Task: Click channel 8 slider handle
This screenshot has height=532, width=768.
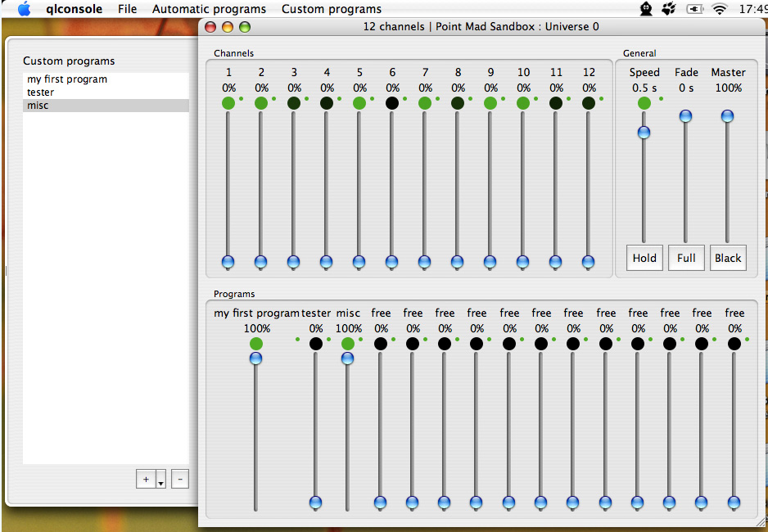Action: coord(458,262)
